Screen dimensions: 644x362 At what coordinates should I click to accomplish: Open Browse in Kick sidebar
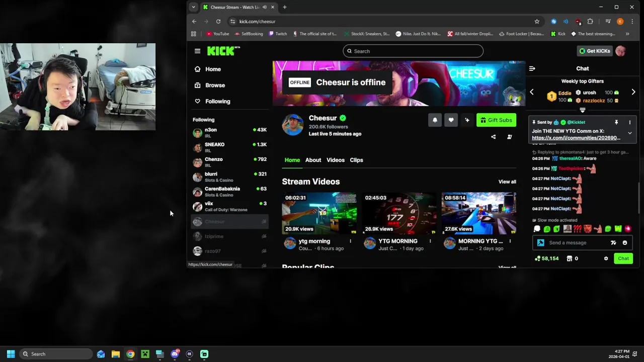click(x=210, y=85)
